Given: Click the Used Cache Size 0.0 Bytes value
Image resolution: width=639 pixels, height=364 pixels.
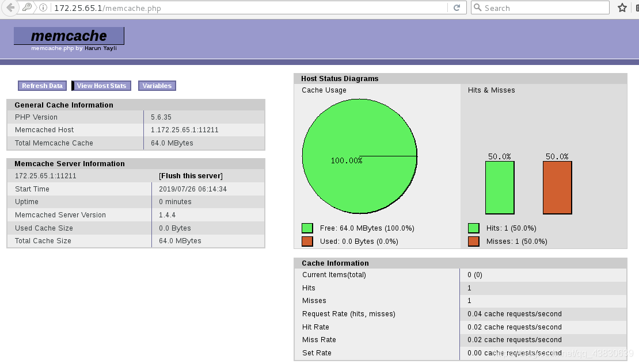Looking at the screenshot, I should click(x=175, y=228).
